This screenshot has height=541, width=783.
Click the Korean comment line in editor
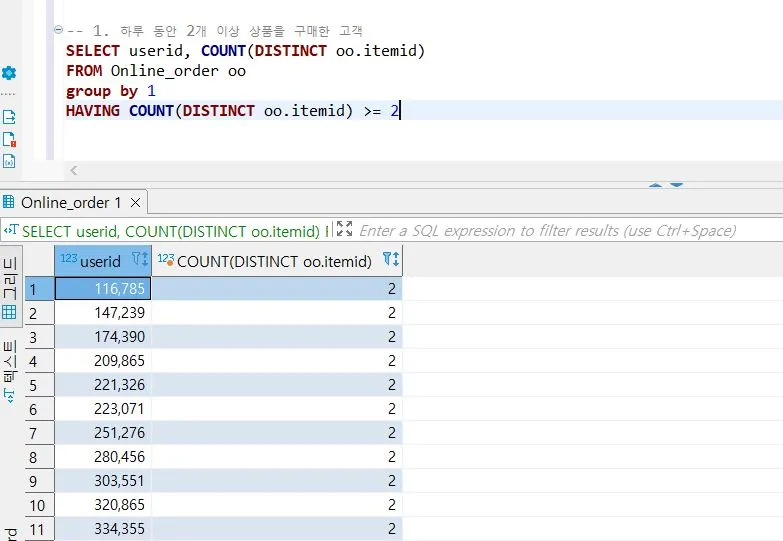215,31
